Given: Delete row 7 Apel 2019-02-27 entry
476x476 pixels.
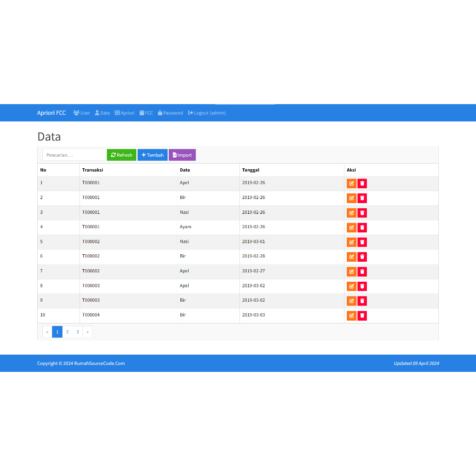Looking at the screenshot, I should 362,271.
